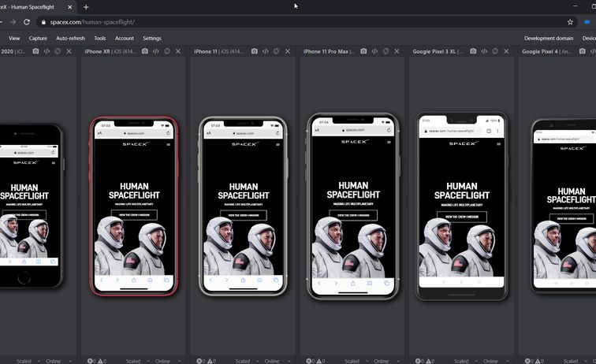The width and height of the screenshot is (596, 364).
Task: Open the Scaled dropdown under iPhone 11 Pro Max
Action: point(354,361)
